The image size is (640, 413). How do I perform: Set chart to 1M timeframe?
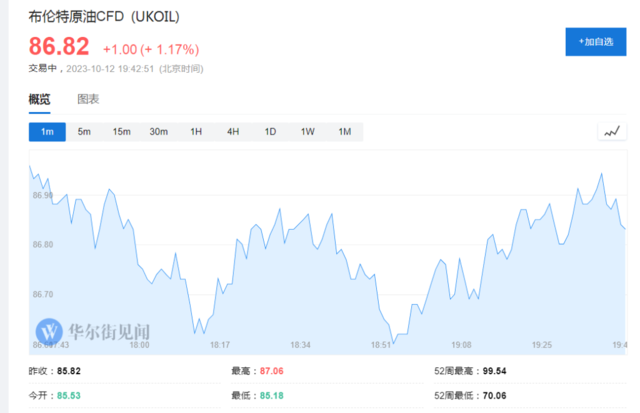click(345, 132)
